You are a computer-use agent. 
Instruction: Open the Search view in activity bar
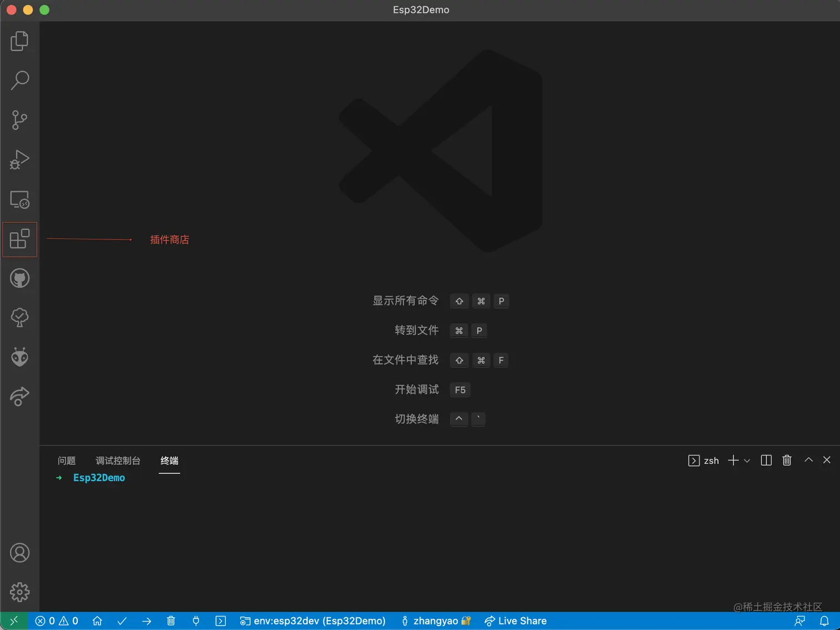(x=19, y=81)
